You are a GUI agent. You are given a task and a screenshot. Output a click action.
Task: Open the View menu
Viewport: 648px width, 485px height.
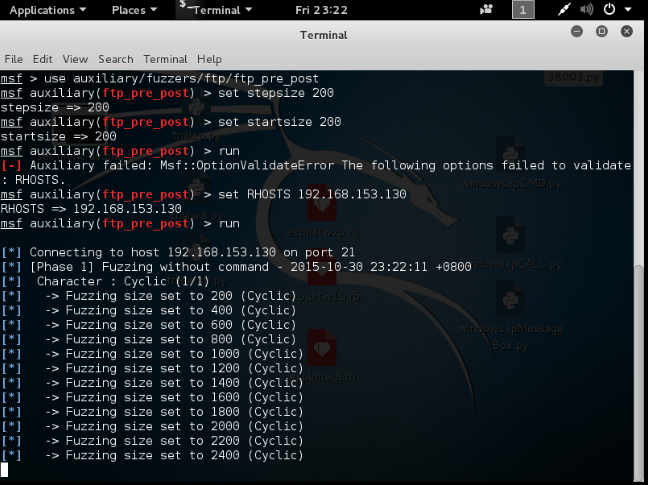[75, 59]
